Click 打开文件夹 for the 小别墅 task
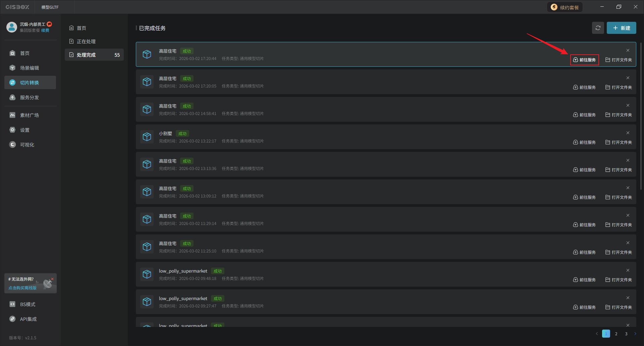The width and height of the screenshot is (644, 346). (x=619, y=142)
